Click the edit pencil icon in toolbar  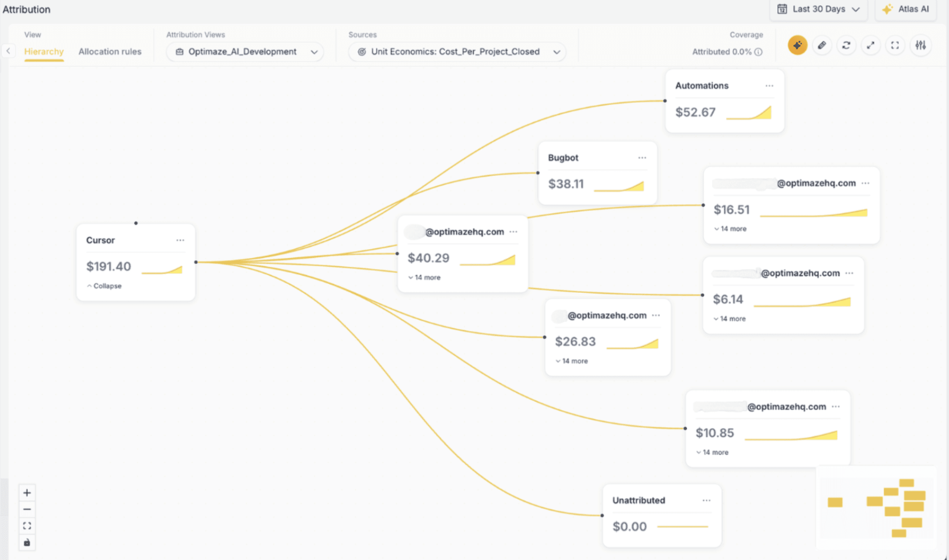point(822,45)
